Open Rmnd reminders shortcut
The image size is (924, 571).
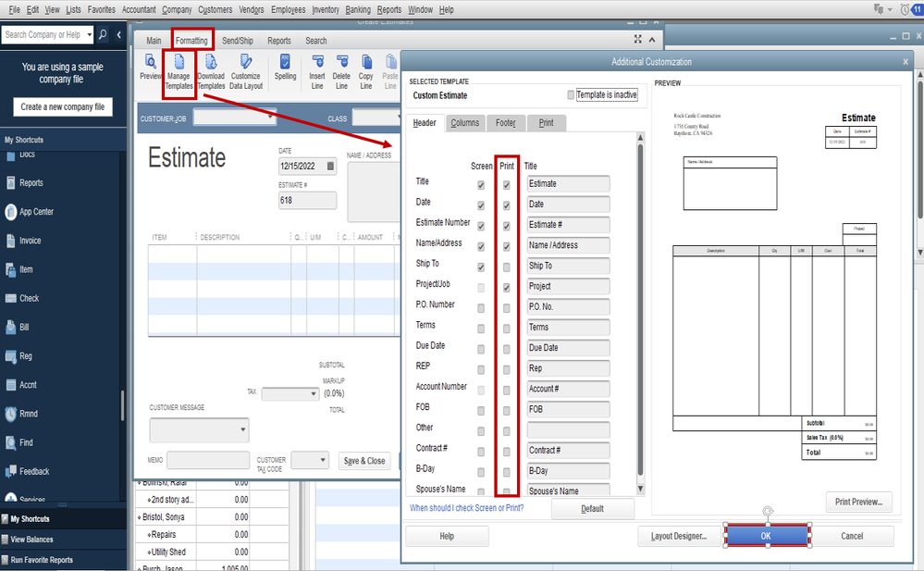click(21, 414)
